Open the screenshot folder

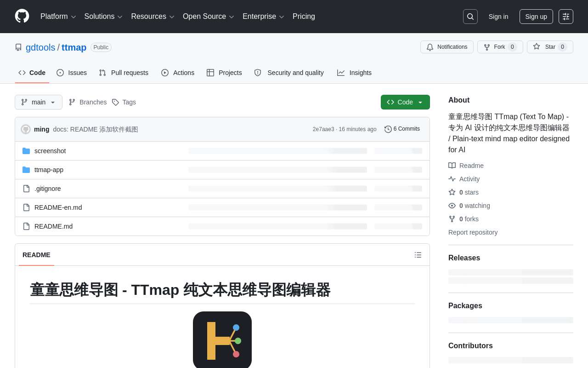coord(50,151)
